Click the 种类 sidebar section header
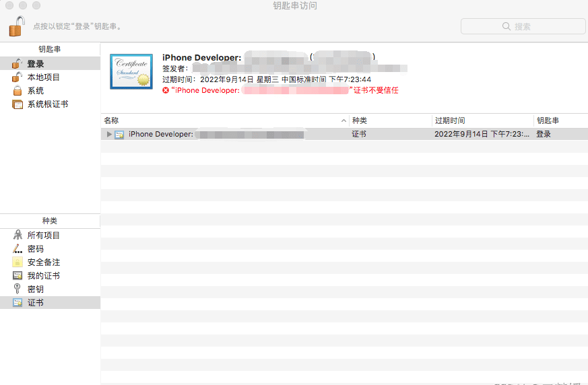This screenshot has width=588, height=385. click(49, 221)
